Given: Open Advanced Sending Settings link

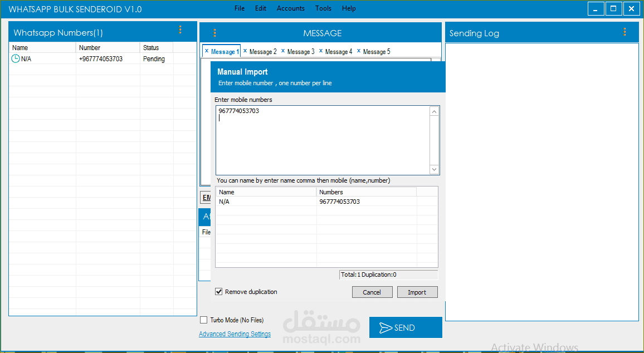Looking at the screenshot, I should pyautogui.click(x=235, y=334).
